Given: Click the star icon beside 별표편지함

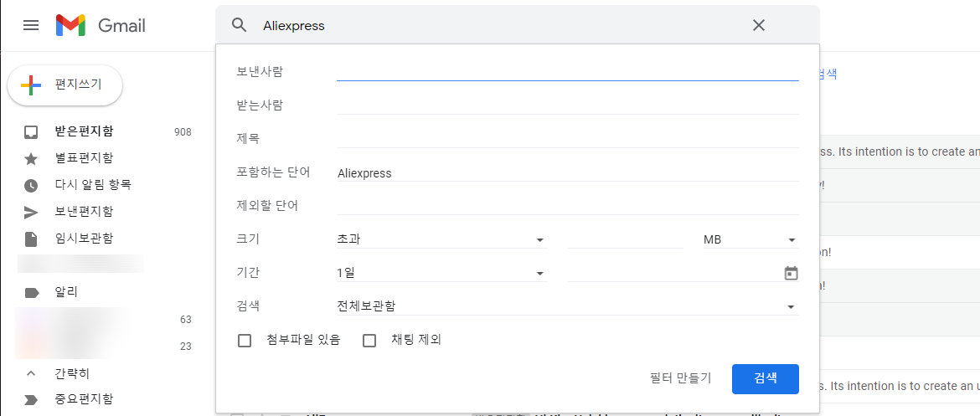Looking at the screenshot, I should [x=31, y=159].
